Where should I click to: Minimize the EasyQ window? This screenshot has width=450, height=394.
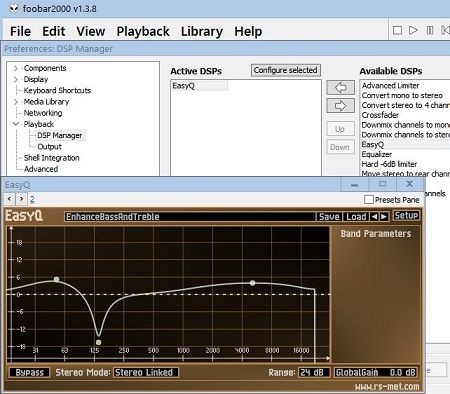click(x=355, y=184)
